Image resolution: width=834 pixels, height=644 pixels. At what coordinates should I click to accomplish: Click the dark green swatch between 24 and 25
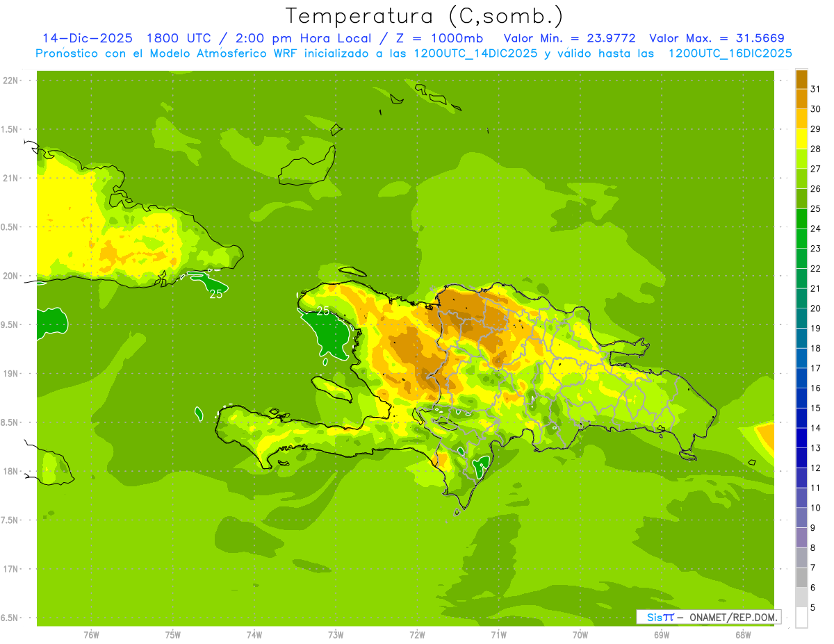tap(801, 219)
